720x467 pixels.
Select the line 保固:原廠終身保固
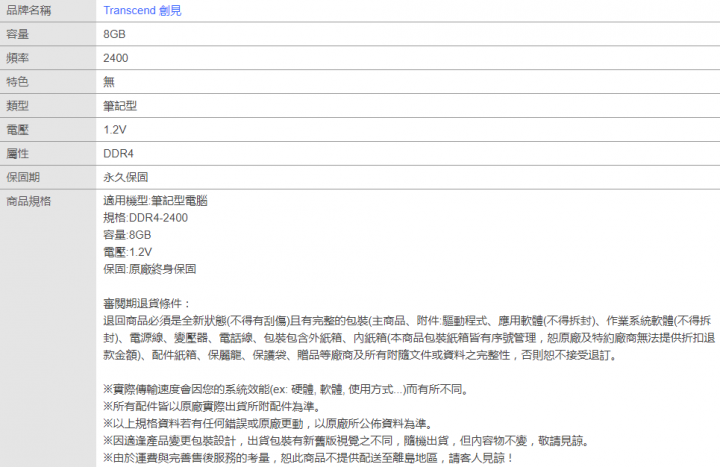click(x=150, y=269)
